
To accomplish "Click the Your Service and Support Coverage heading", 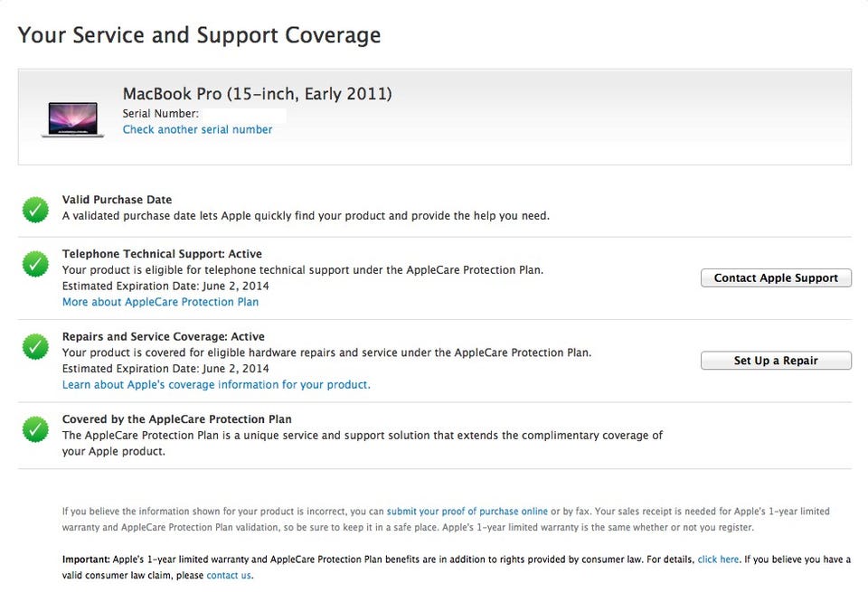I will [199, 35].
